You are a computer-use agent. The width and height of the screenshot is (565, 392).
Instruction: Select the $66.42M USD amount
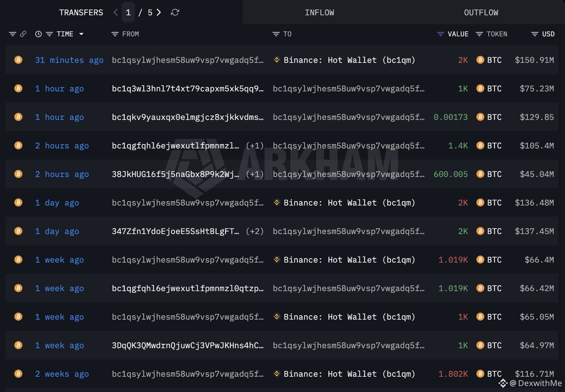coord(537,288)
